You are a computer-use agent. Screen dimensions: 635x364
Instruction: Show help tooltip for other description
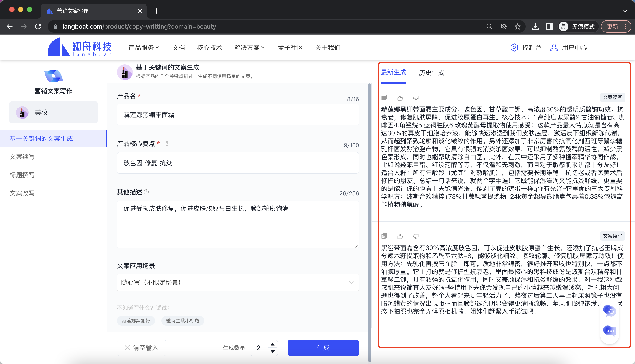pos(146,192)
